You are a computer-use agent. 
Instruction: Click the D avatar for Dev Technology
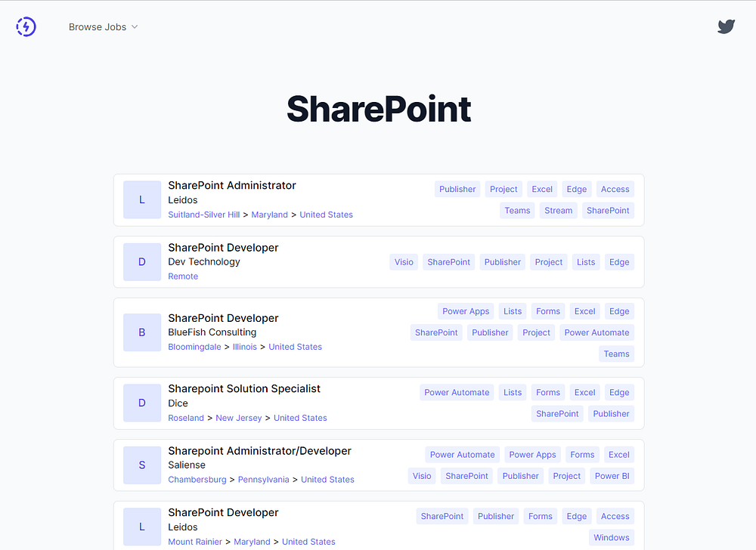[x=142, y=262]
